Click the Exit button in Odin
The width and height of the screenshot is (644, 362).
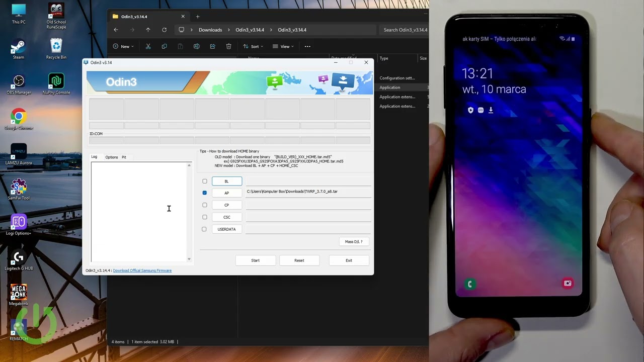coord(349,260)
